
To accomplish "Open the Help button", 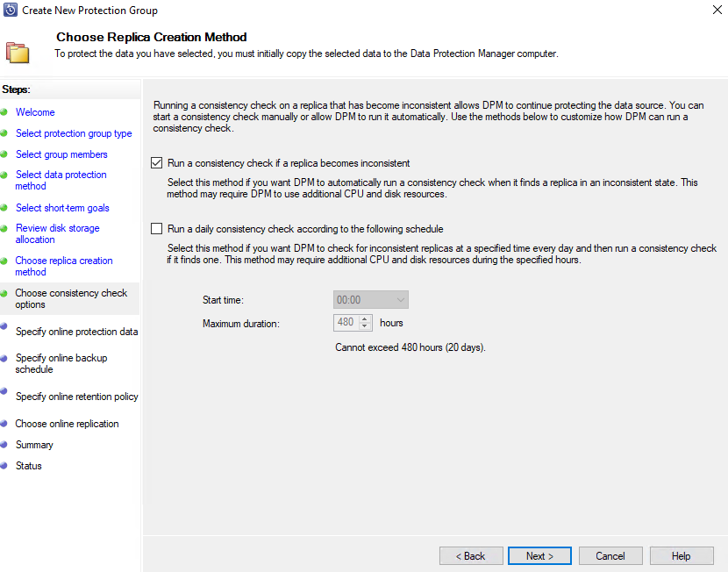I will 682,555.
